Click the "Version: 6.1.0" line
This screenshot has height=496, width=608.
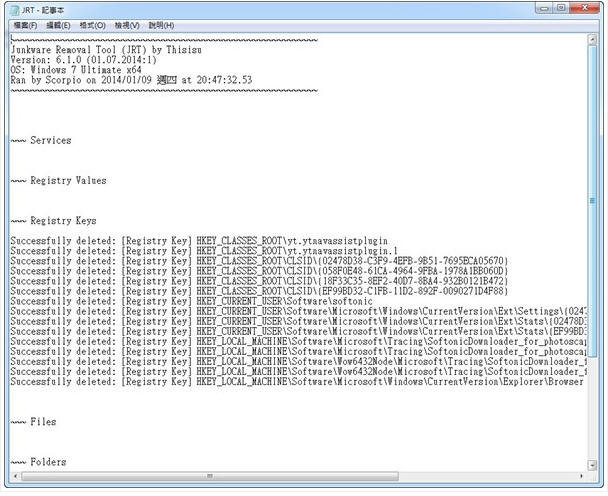click(x=84, y=60)
